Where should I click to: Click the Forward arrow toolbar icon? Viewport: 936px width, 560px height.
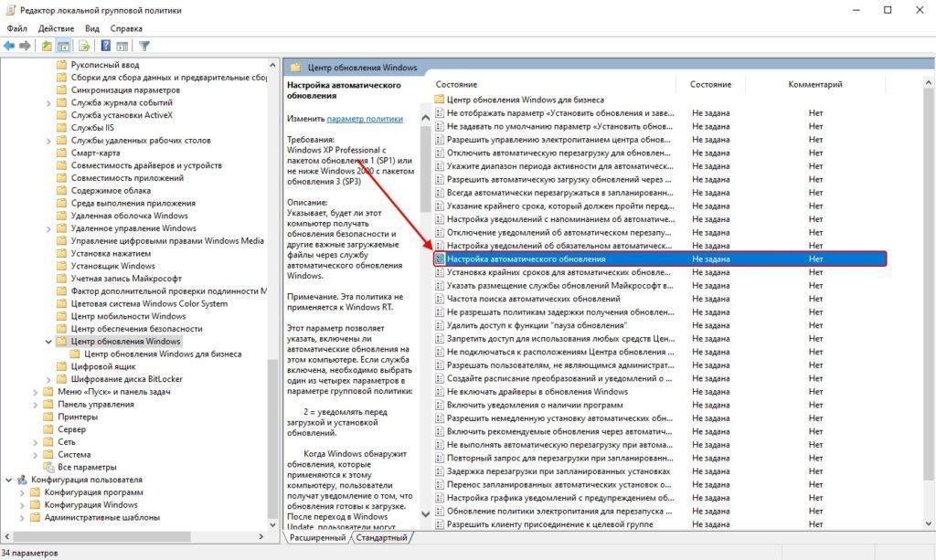click(x=25, y=46)
